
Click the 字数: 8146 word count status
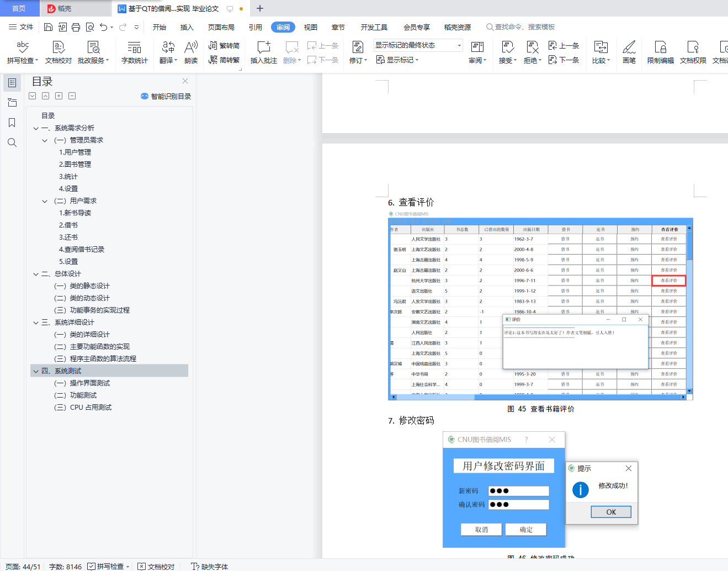tap(65, 567)
